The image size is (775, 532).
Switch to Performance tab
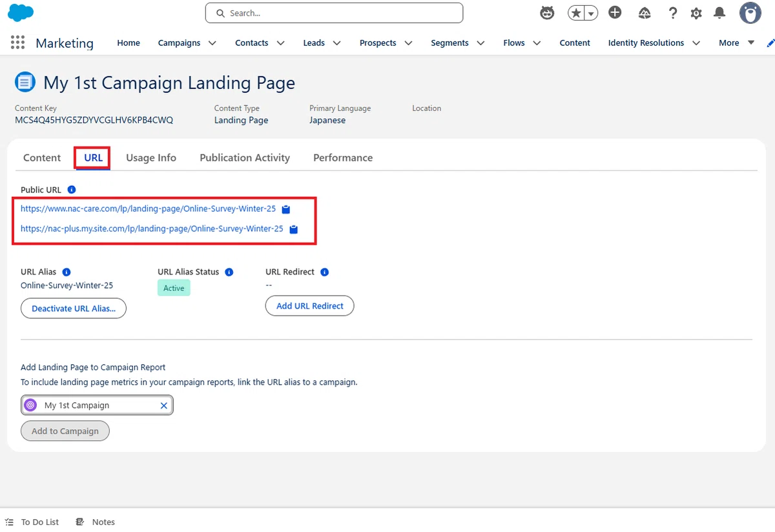[x=343, y=158]
